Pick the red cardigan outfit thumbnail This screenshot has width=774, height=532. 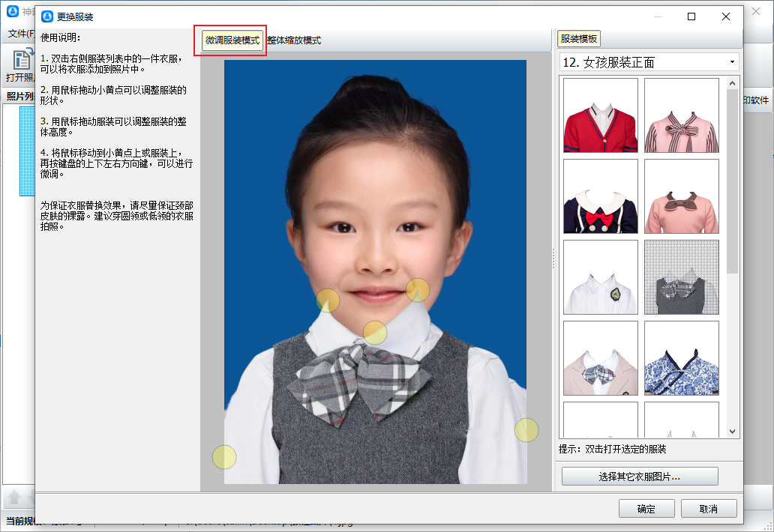tap(600, 115)
